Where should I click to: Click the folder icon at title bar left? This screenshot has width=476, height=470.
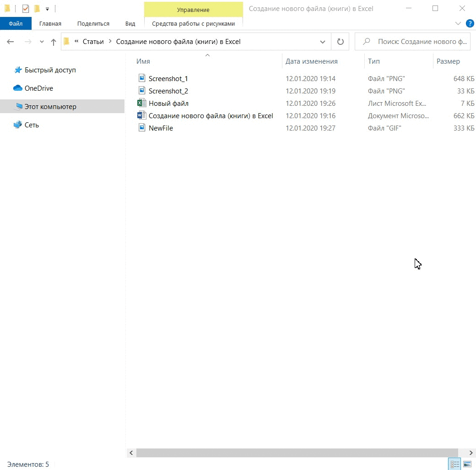point(7,9)
